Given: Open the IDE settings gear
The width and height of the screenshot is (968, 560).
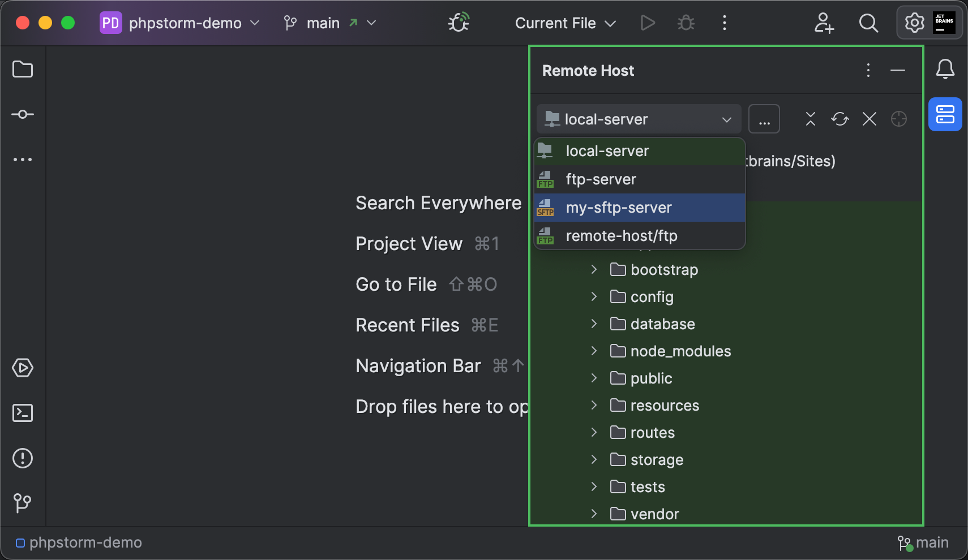Looking at the screenshot, I should (913, 22).
